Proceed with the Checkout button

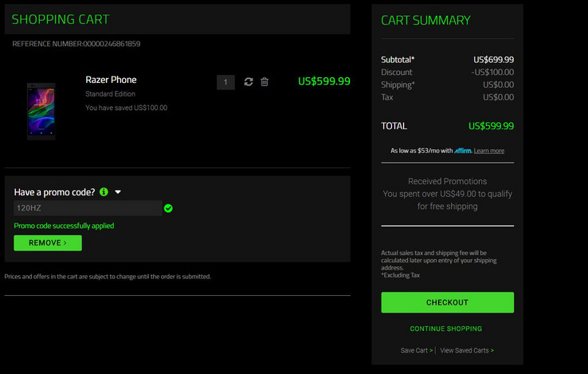tap(448, 302)
